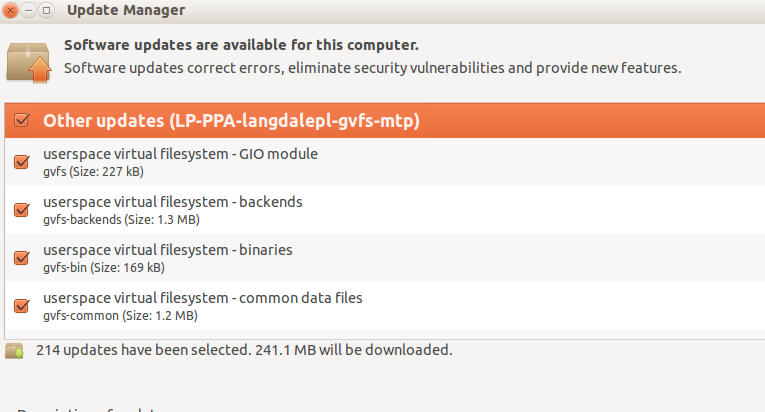Close the Update Manager window
The width and height of the screenshot is (765, 412).
11,11
